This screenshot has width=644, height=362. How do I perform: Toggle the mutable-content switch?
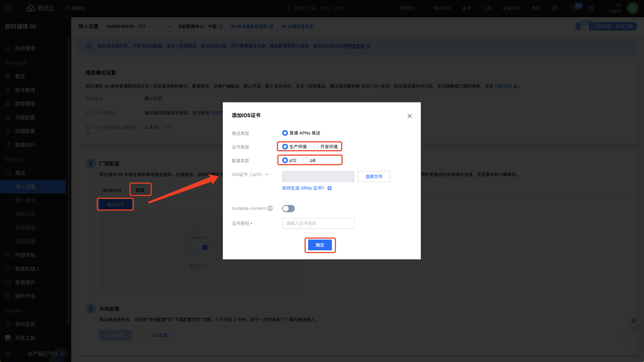click(x=289, y=208)
